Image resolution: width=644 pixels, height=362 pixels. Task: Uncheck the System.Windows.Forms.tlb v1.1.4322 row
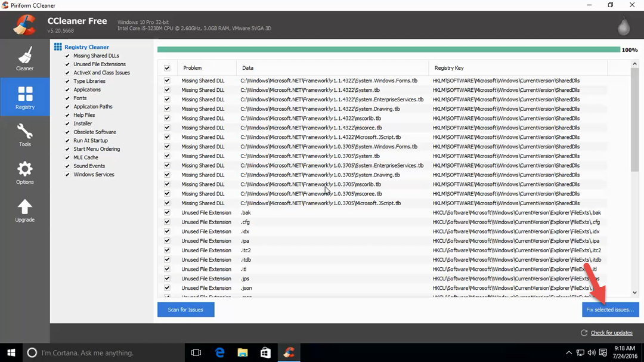(167, 81)
